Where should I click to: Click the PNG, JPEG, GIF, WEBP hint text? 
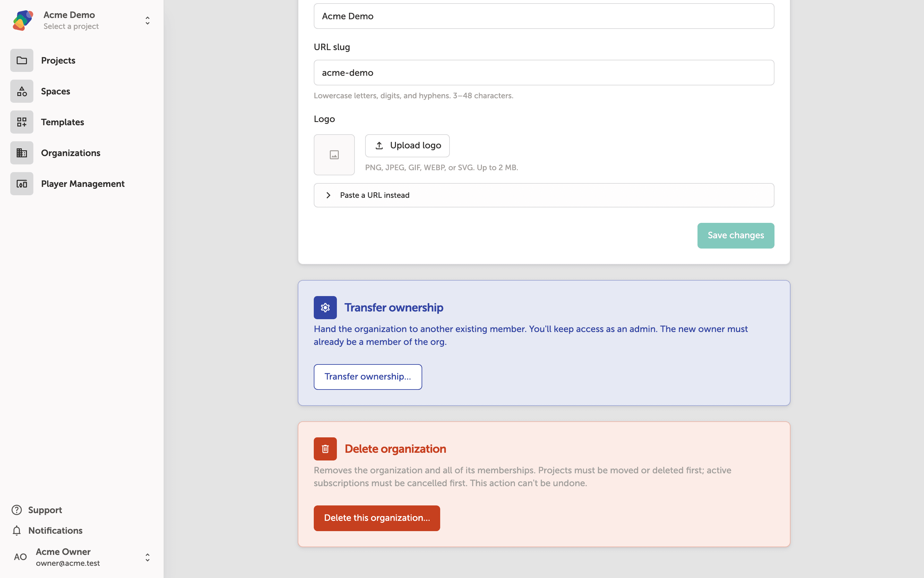point(441,167)
